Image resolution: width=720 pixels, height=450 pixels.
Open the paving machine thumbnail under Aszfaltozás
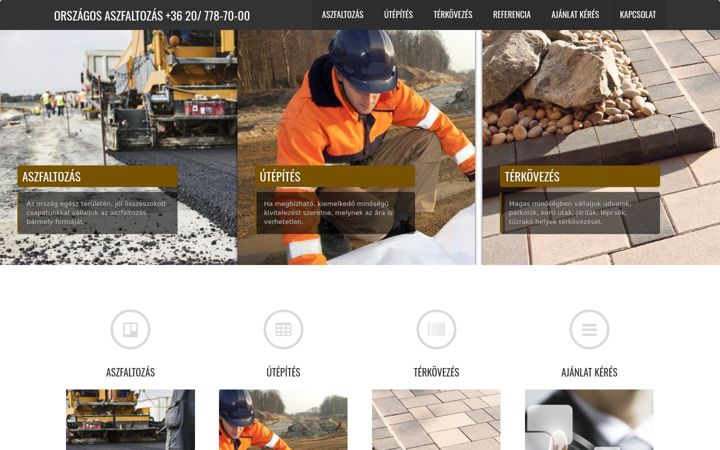coord(130,420)
